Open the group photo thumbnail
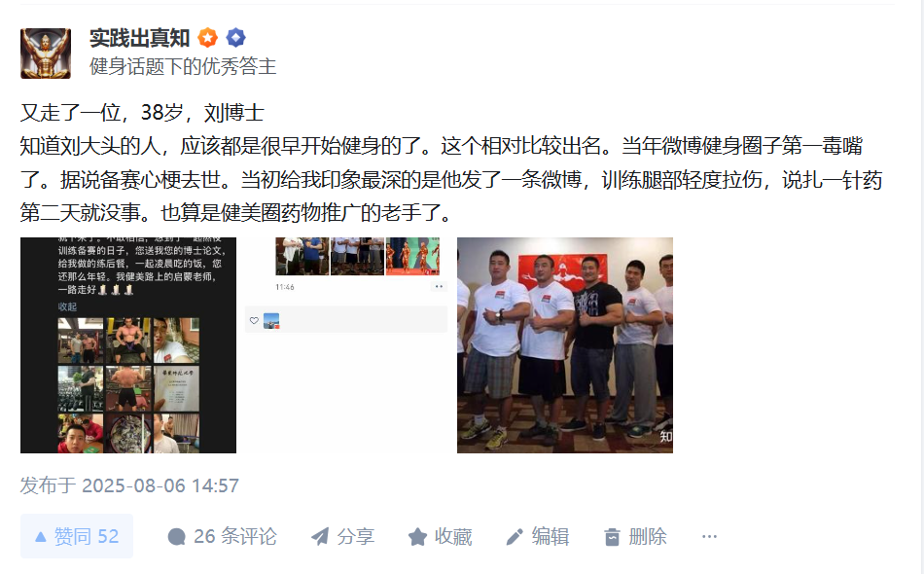The width and height of the screenshot is (924, 574). pos(565,345)
